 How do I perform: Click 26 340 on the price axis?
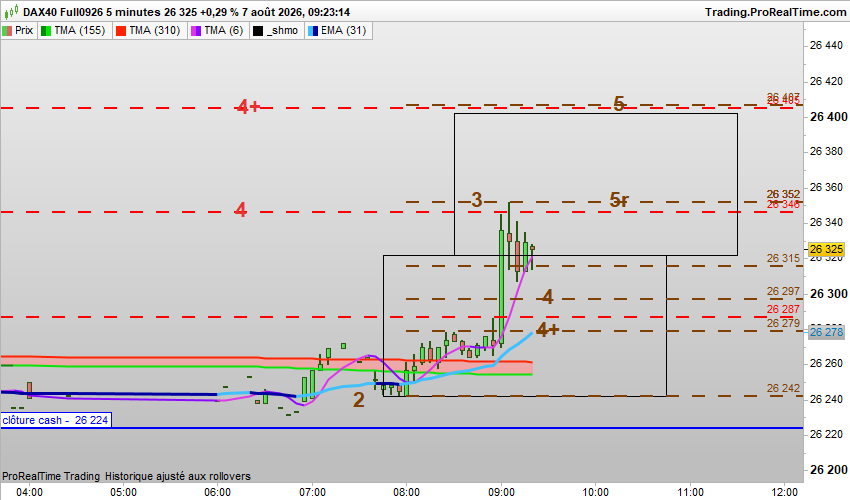[x=826, y=222]
